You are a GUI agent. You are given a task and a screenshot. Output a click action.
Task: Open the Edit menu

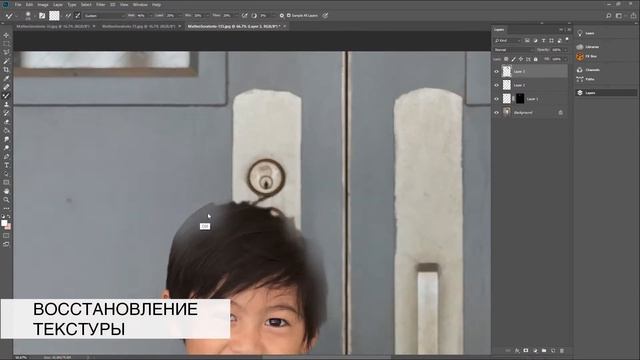click(29, 4)
